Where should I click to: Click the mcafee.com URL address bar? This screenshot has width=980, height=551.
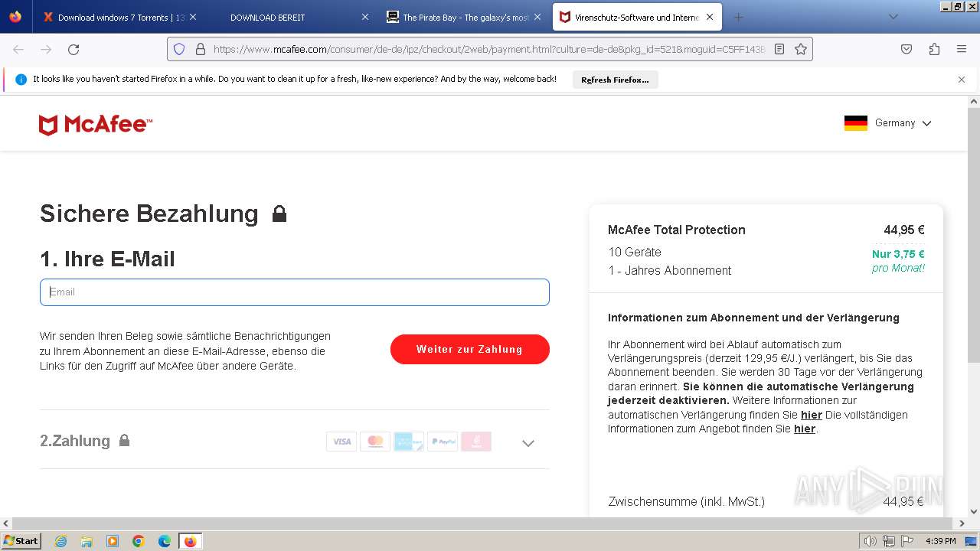point(488,49)
